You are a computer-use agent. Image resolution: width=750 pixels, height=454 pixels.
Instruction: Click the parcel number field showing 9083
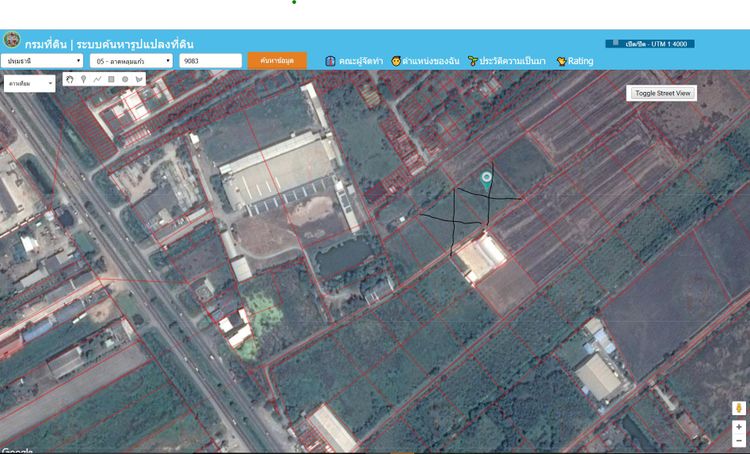[210, 61]
